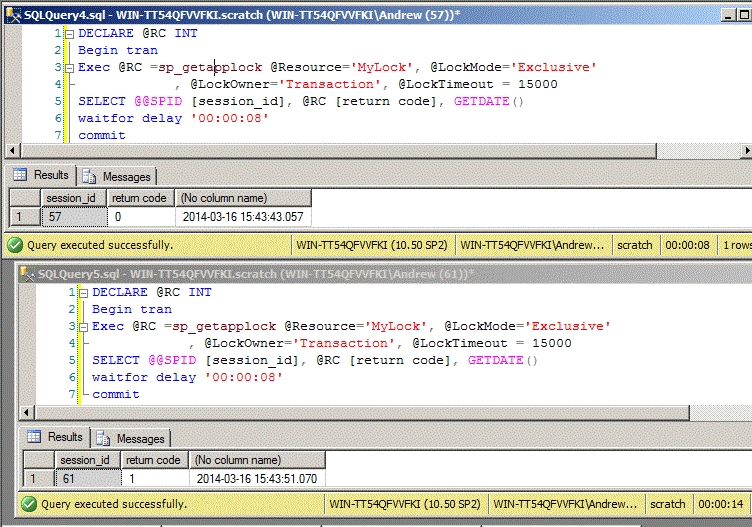Click the left scroll arrow in SQLQuery5 editor
752x527 pixels.
(x=27, y=412)
